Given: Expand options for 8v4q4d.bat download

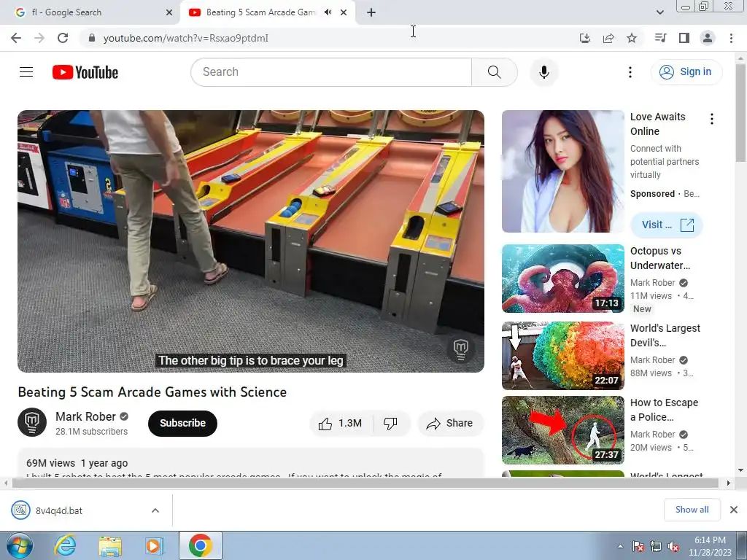Looking at the screenshot, I should (x=155, y=510).
